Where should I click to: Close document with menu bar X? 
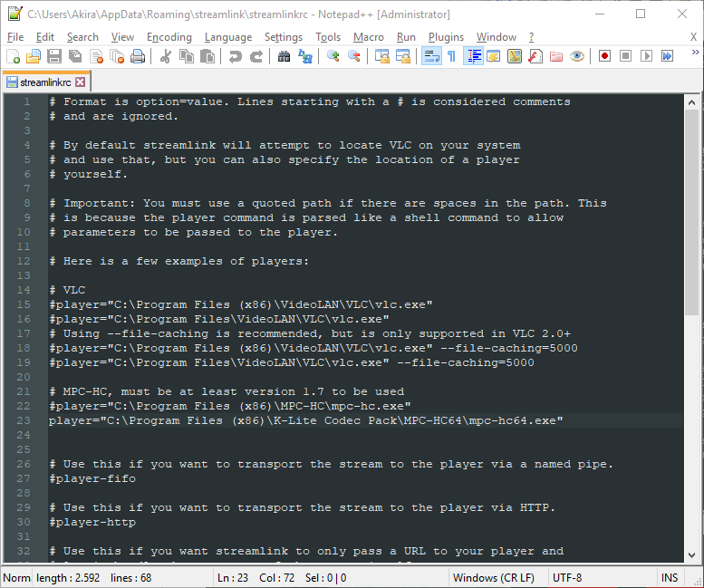(693, 37)
